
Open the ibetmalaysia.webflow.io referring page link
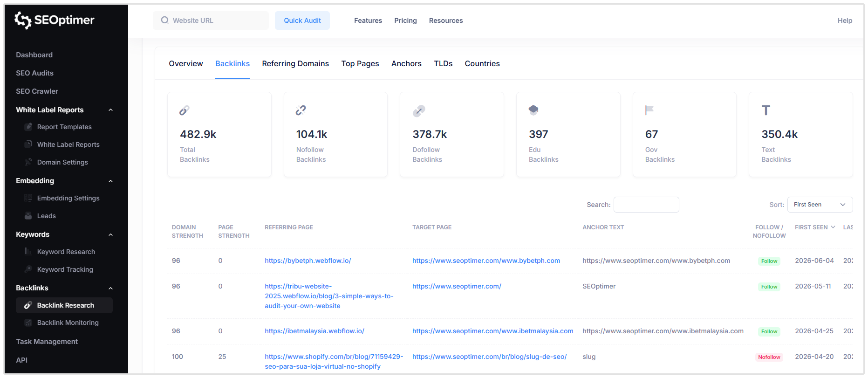tap(314, 331)
